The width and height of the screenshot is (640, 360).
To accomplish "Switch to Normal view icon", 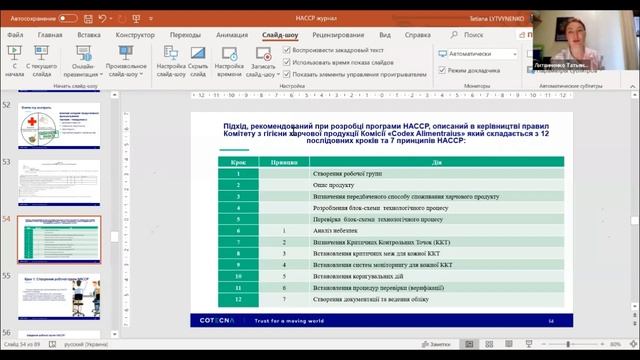I will pyautogui.click(x=469, y=344).
